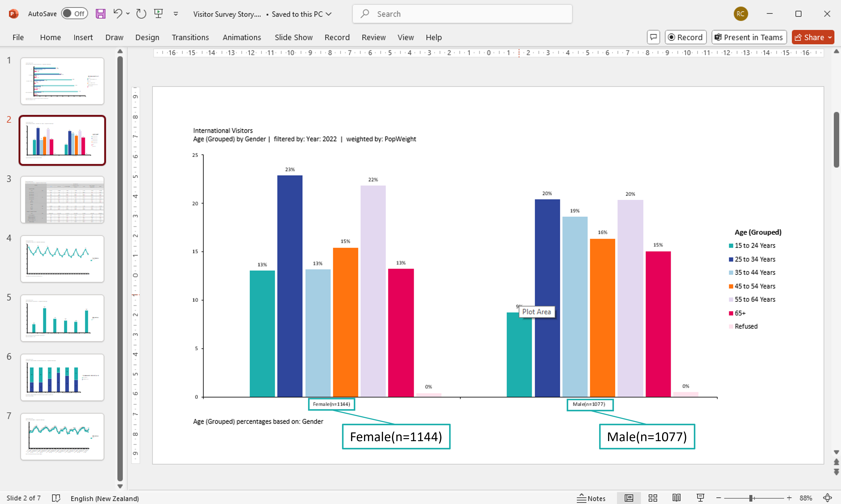841x504 pixels.
Task: Select slide 7 thumbnail
Action: (x=62, y=437)
